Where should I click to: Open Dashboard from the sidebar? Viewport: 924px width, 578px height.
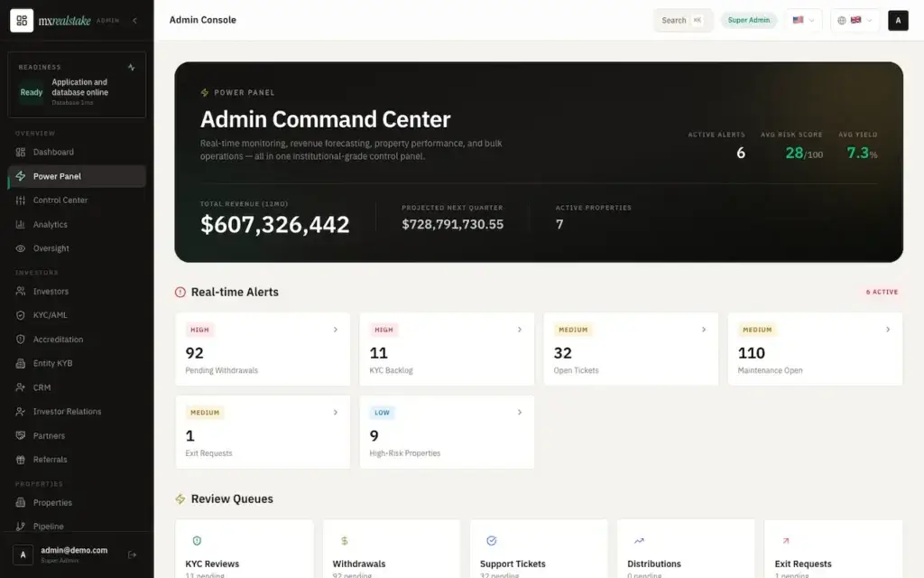[77, 152]
